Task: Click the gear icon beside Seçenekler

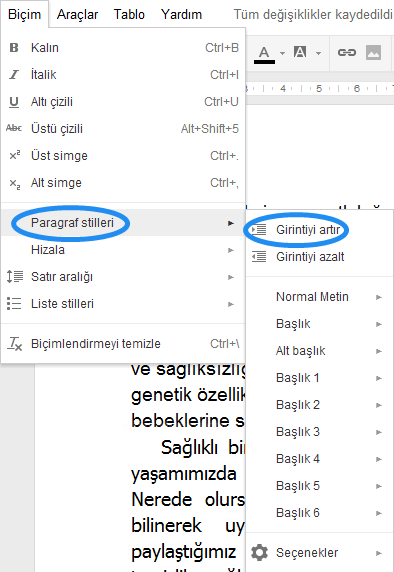Action: (x=259, y=553)
